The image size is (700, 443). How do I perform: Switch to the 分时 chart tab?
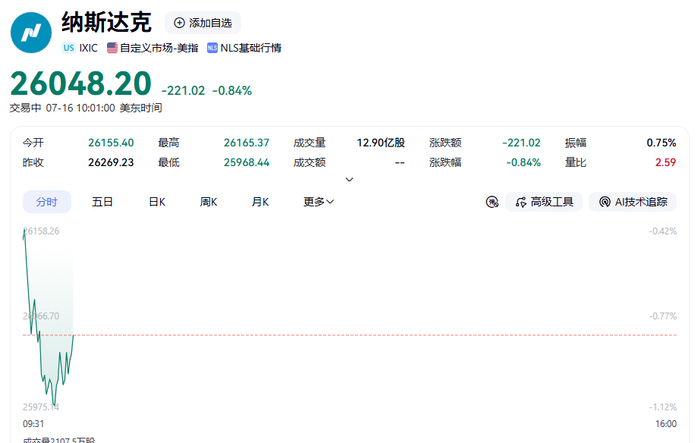(47, 202)
